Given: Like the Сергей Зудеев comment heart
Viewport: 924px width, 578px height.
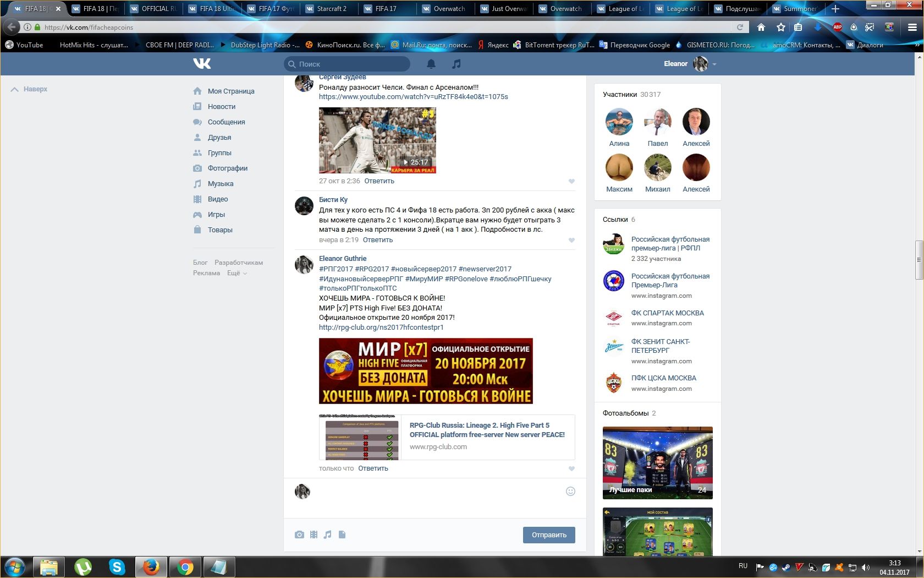Looking at the screenshot, I should pos(571,181).
